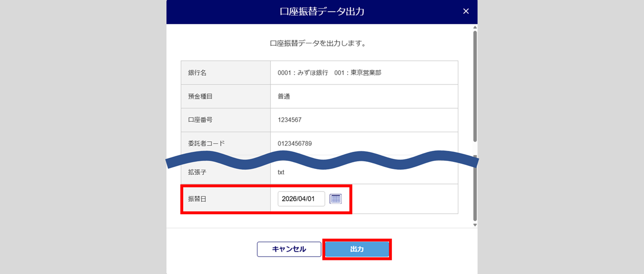
Task: Select the 口座番号 row label
Action: click(x=200, y=120)
